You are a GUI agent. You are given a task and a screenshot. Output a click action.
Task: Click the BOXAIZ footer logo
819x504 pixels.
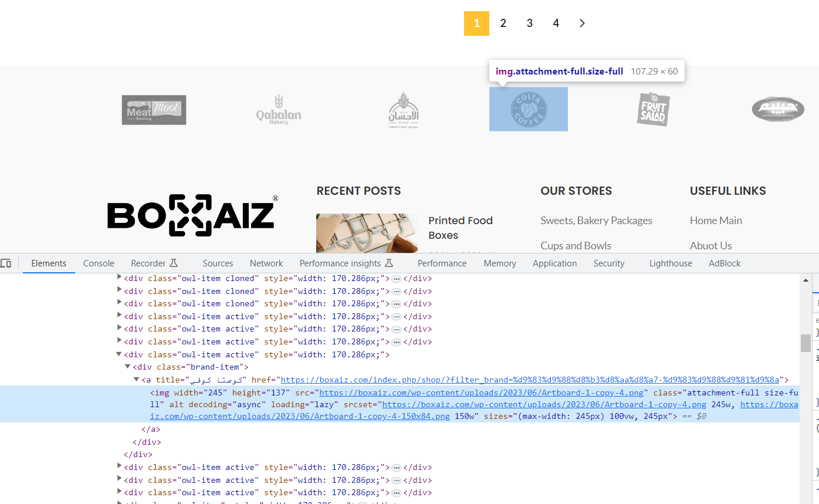193,215
